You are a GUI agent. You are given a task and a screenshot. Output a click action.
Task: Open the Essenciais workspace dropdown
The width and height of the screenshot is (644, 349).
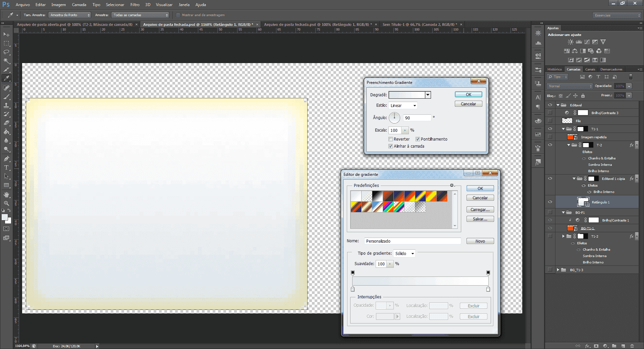(x=617, y=15)
